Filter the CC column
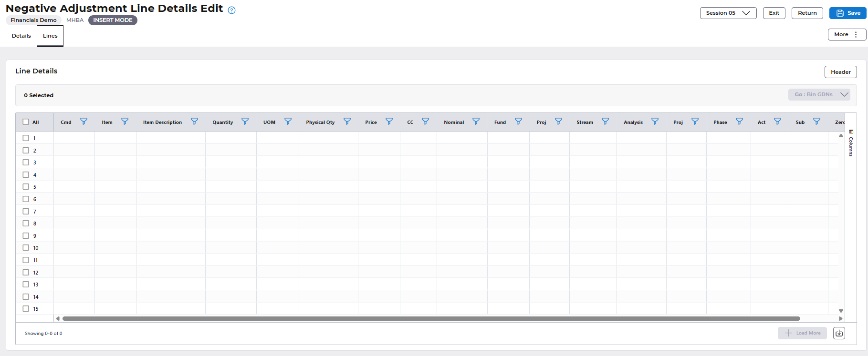 425,122
